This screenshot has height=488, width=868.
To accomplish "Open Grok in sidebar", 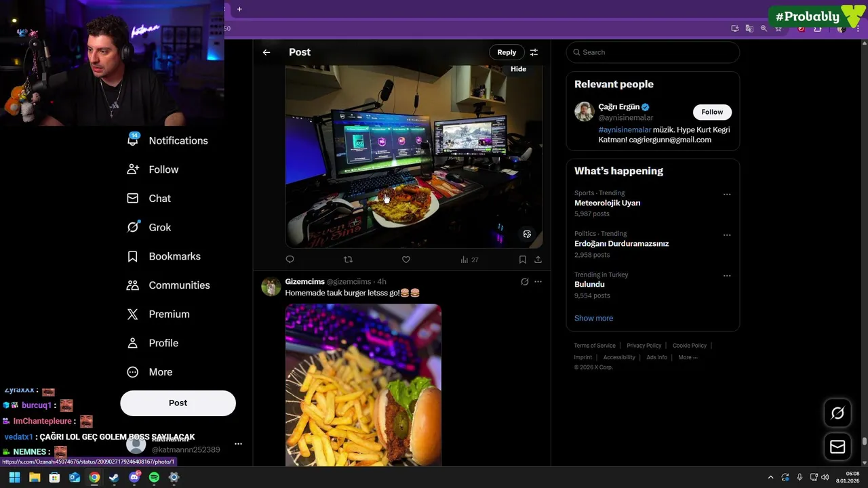I will [149, 227].
